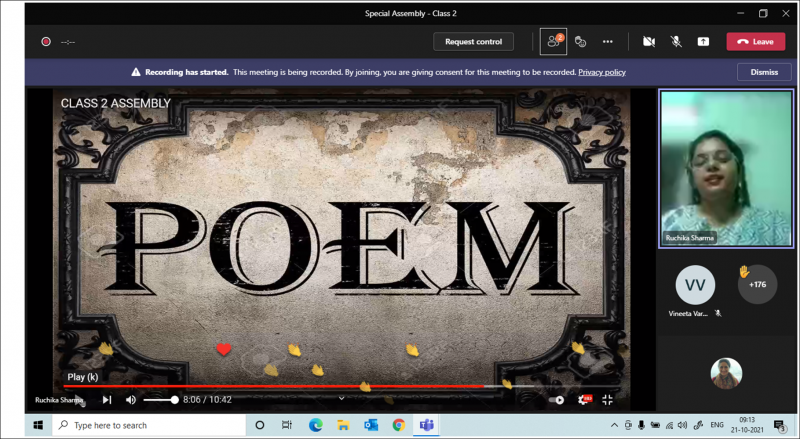Click the 8:06 / 10:42 time display
800x439 pixels.
[x=208, y=400]
